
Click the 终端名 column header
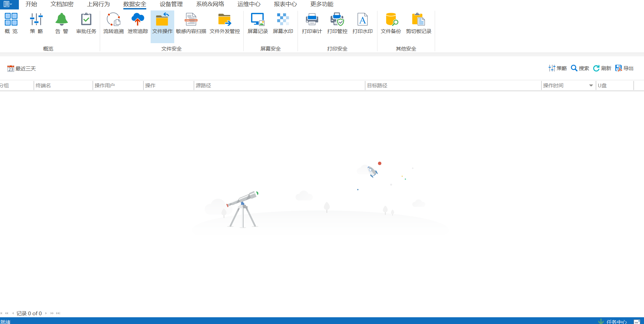coord(63,86)
